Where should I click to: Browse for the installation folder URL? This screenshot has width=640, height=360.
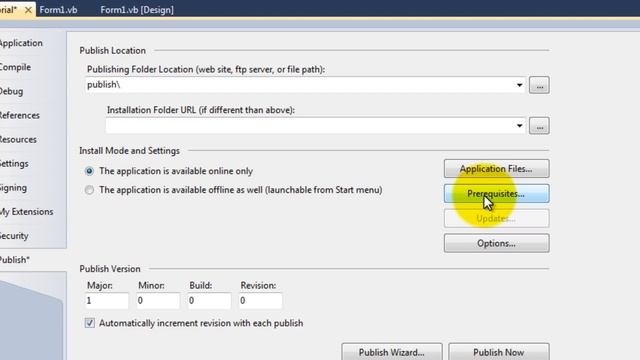[539, 126]
